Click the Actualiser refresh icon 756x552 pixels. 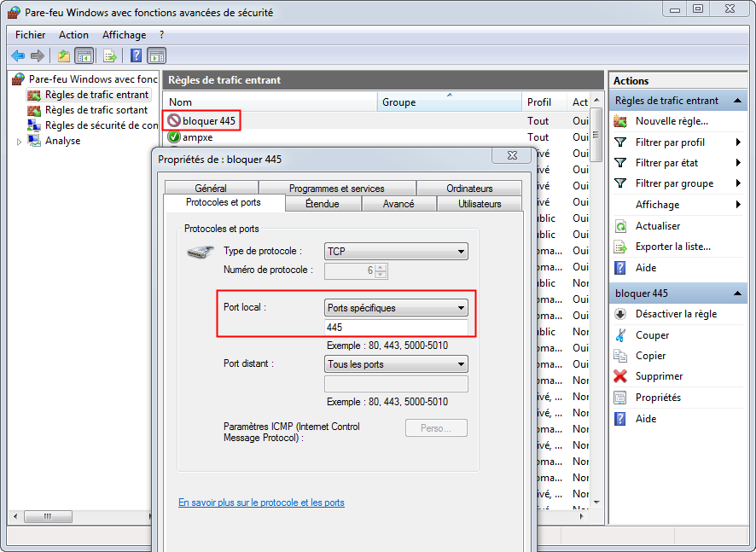[x=620, y=226]
